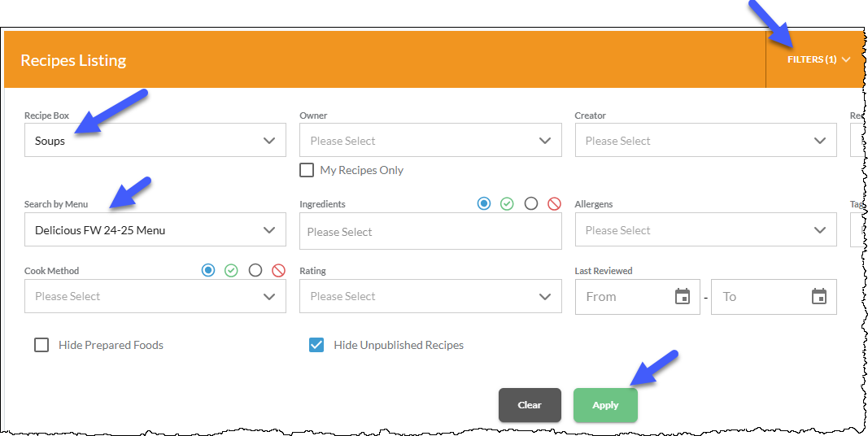Viewport: 868px width, 436px height.
Task: Select blue filled radio above Ingredients
Action: pos(484,203)
